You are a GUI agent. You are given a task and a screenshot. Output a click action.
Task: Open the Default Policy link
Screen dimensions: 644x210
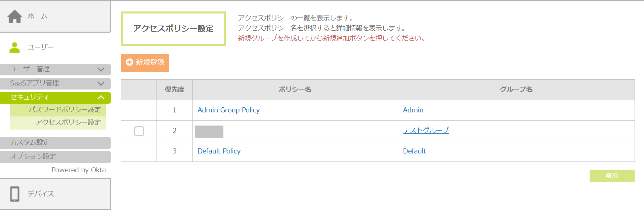(219, 151)
